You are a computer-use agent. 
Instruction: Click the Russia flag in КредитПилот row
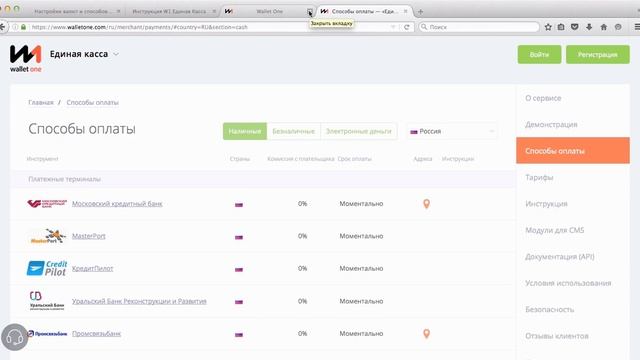(239, 270)
